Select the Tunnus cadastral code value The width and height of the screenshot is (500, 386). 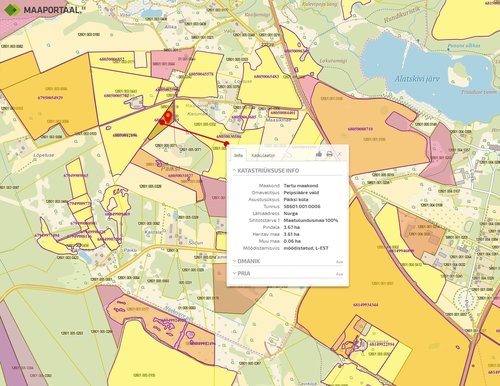pyautogui.click(x=302, y=206)
